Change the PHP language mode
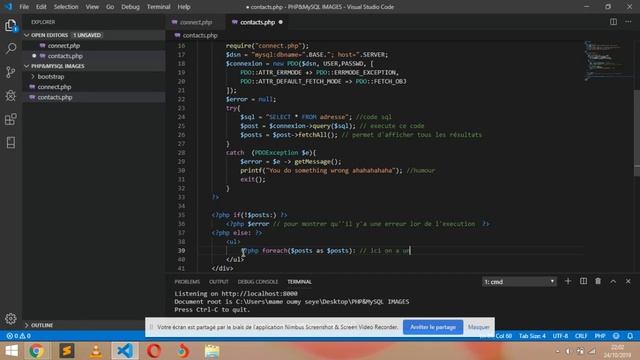 [x=600, y=336]
